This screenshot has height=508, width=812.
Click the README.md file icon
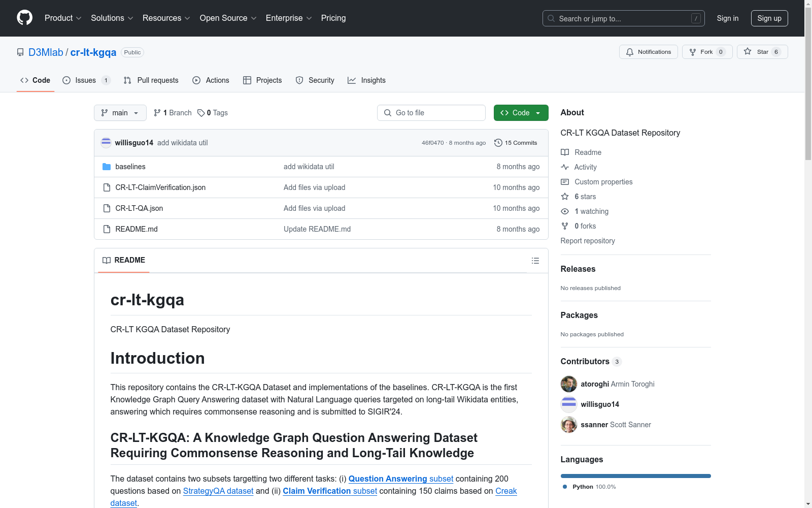coord(107,229)
